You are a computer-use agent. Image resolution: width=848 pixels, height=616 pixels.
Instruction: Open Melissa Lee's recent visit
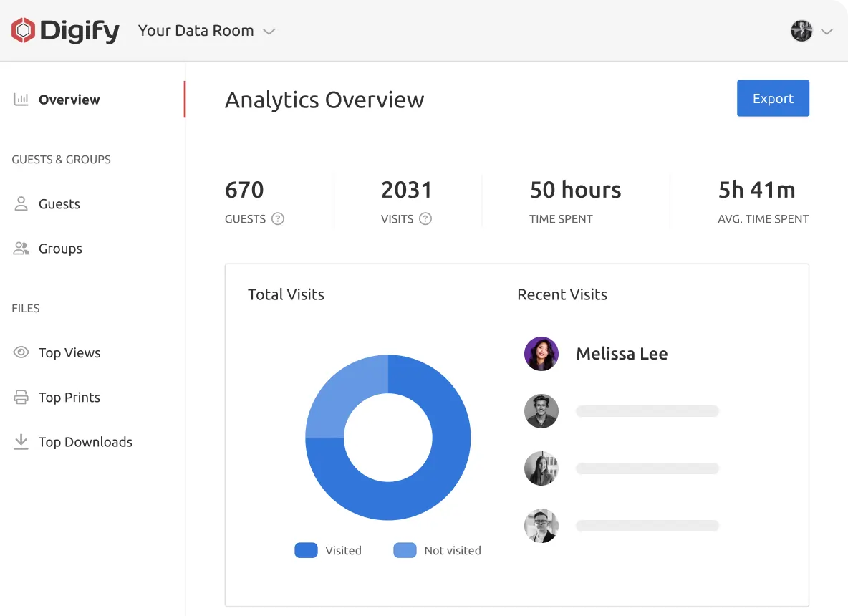coord(621,354)
